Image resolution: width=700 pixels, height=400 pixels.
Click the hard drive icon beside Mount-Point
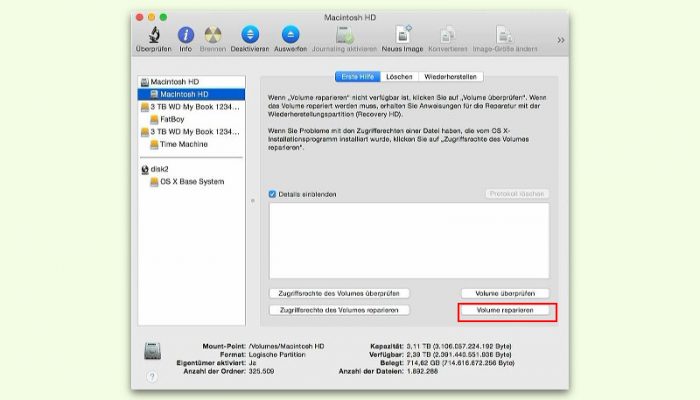coord(153,351)
